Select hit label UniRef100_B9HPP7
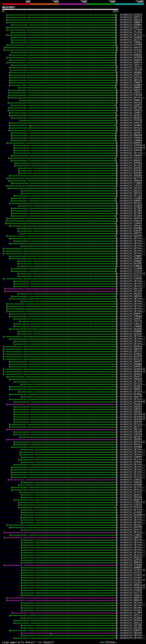This screenshot has height=644, width=146. 131,314
